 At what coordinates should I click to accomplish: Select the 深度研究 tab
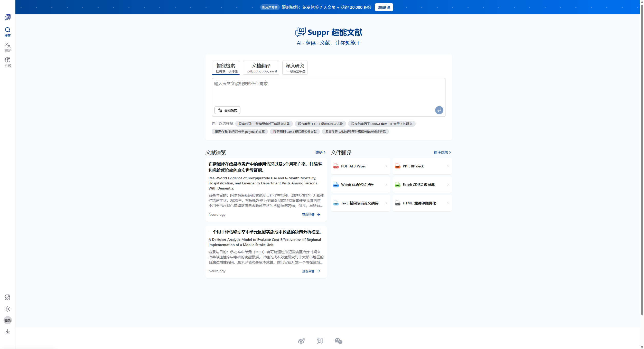tap(295, 68)
